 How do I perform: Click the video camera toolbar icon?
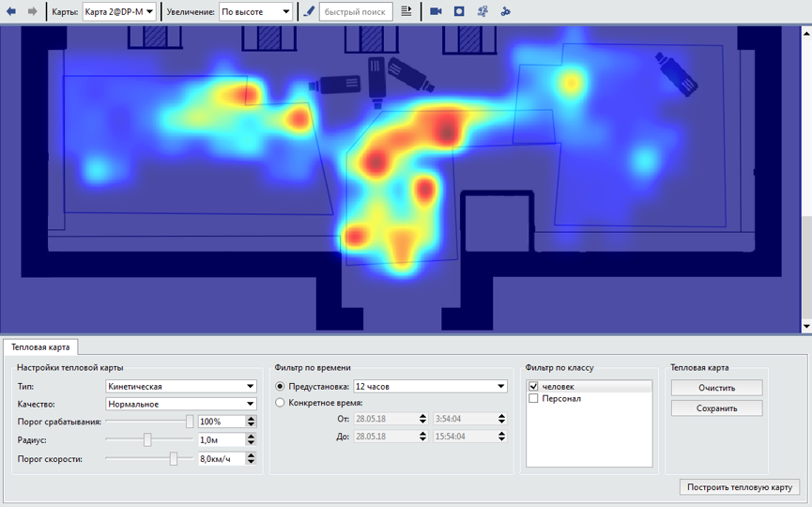436,11
